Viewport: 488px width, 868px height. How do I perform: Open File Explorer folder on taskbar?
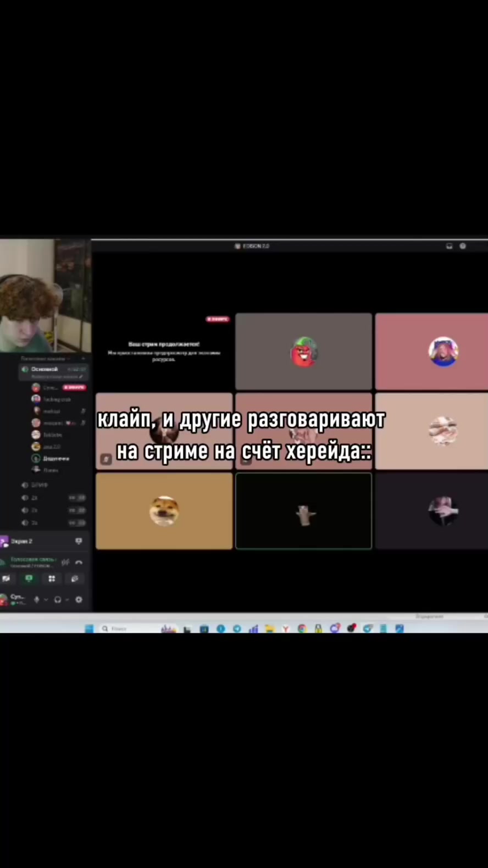click(269, 628)
